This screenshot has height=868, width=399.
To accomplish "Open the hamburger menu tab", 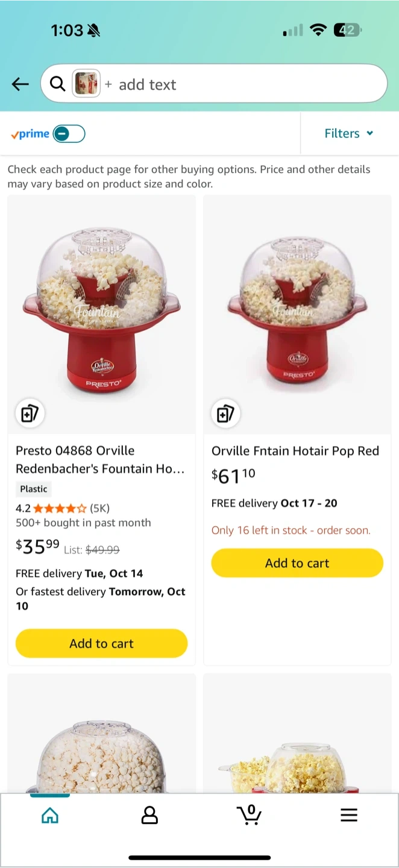I will 349,816.
